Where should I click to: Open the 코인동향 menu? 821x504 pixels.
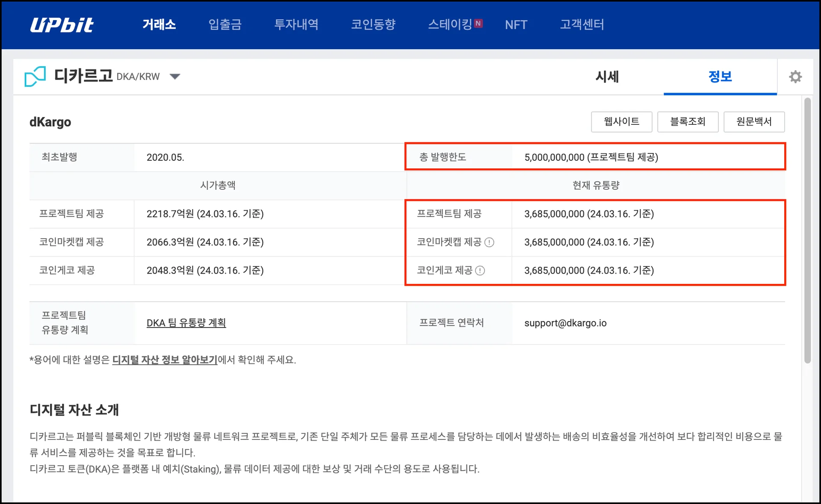[x=373, y=25]
